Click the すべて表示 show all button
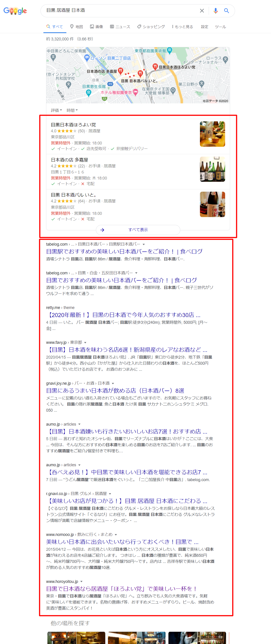The width and height of the screenshot is (271, 644). tap(138, 230)
